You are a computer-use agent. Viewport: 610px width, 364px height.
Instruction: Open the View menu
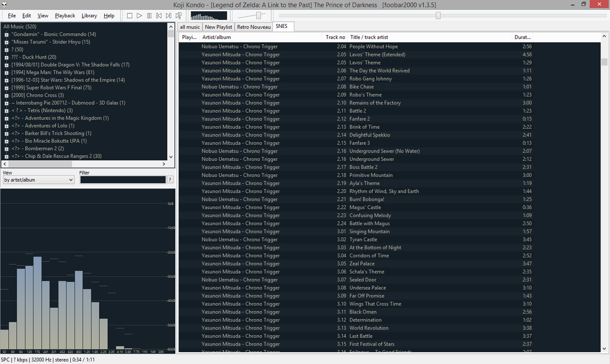tap(43, 16)
